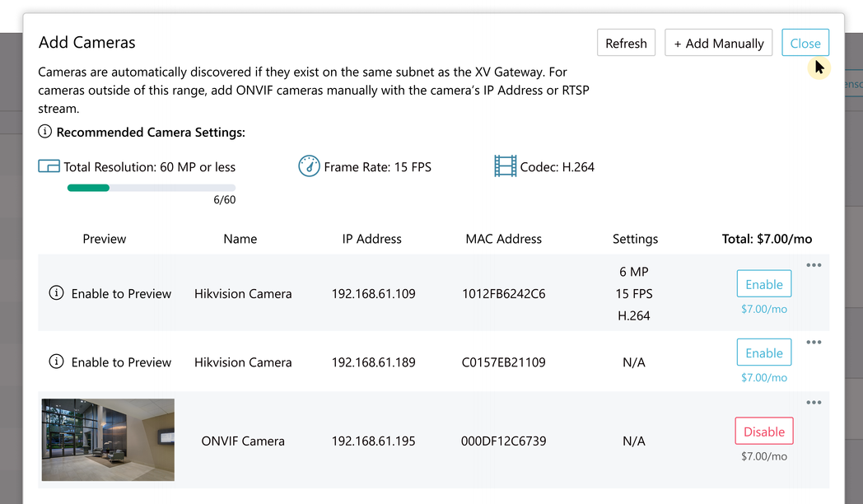This screenshot has height=504, width=863.
Task: Click the Preview column header
Action: [x=104, y=239]
